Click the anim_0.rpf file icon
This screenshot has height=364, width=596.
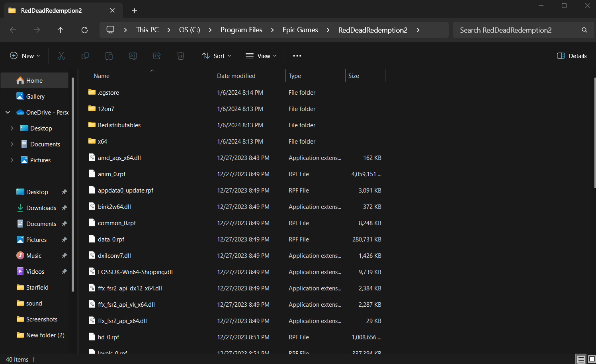pos(92,174)
